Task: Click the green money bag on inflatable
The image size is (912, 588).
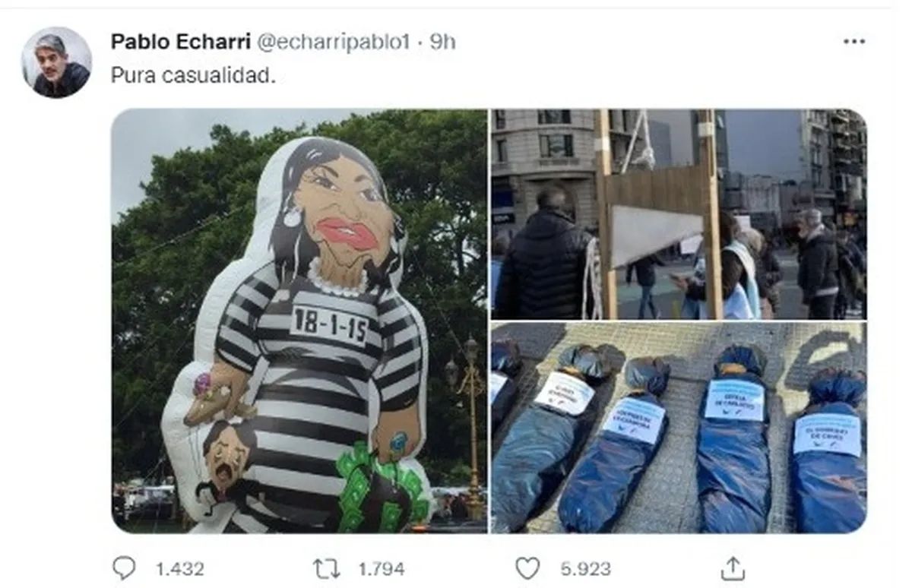Action: pos(377,490)
